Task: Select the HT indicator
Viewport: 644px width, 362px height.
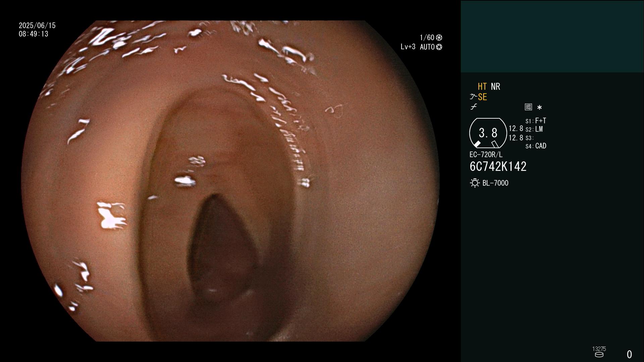Action: point(482,86)
